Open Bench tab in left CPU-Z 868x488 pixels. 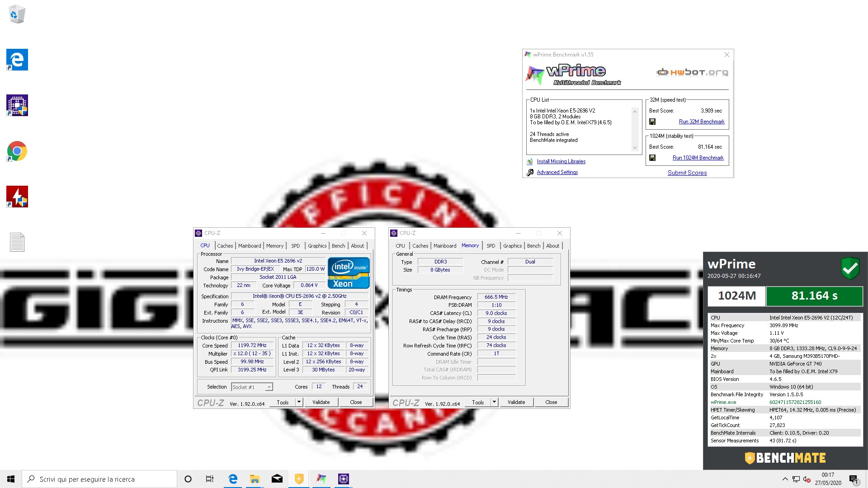pos(339,246)
